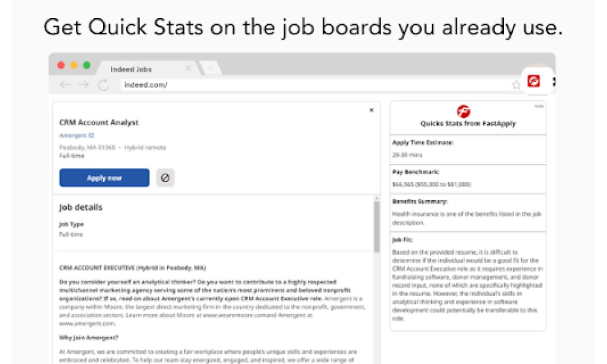Click the scrollbar up arrow
The height and width of the screenshot is (364, 607).
pos(377,198)
